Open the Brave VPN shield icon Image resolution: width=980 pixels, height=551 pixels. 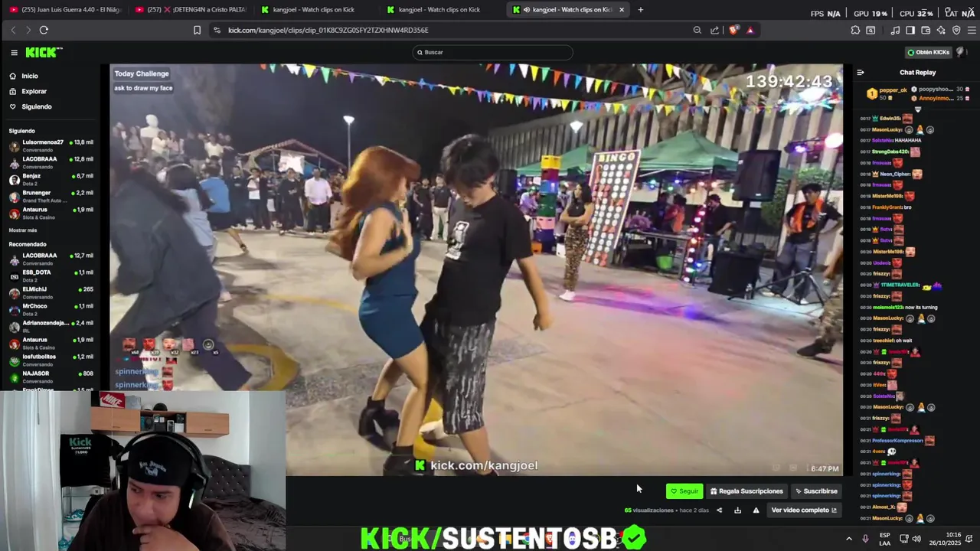pyautogui.click(x=956, y=30)
